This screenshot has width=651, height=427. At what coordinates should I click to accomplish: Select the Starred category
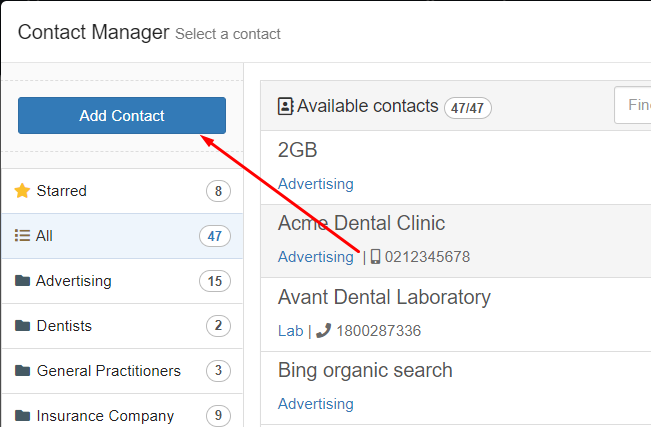122,191
